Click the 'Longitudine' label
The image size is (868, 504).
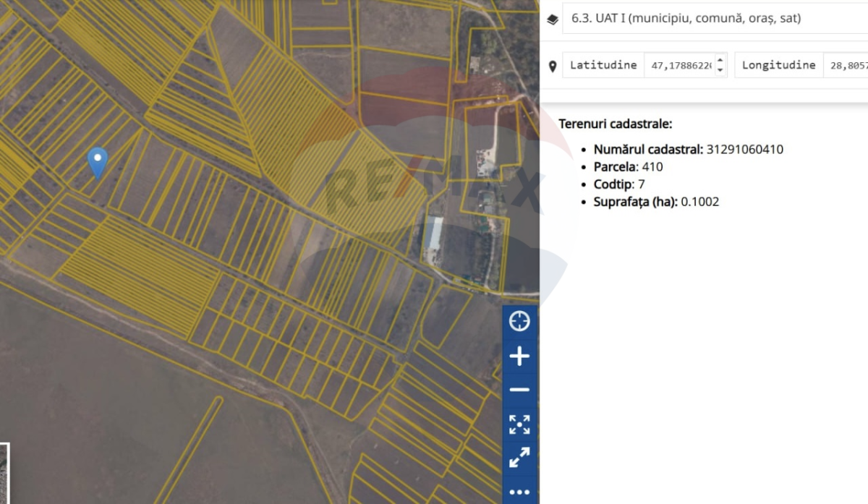[x=778, y=65]
